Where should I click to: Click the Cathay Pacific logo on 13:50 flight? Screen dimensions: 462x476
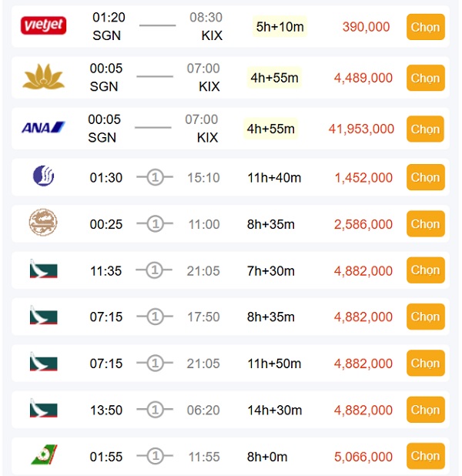coord(44,409)
